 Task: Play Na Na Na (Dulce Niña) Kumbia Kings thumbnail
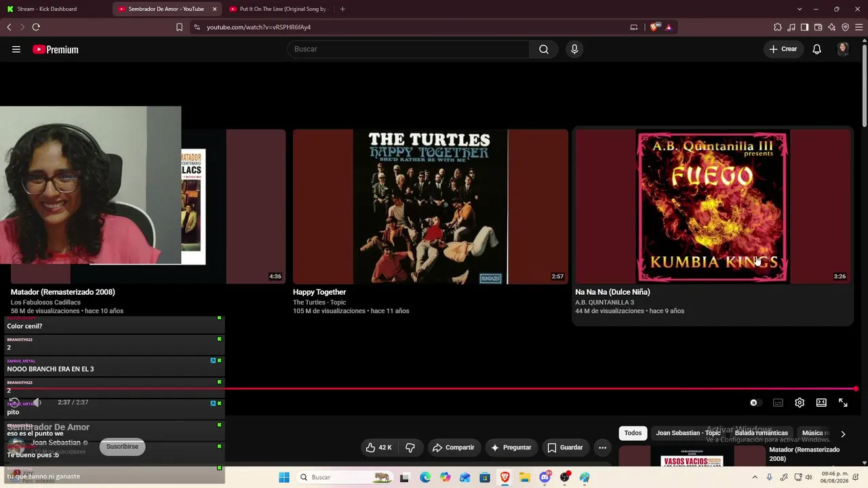point(713,207)
